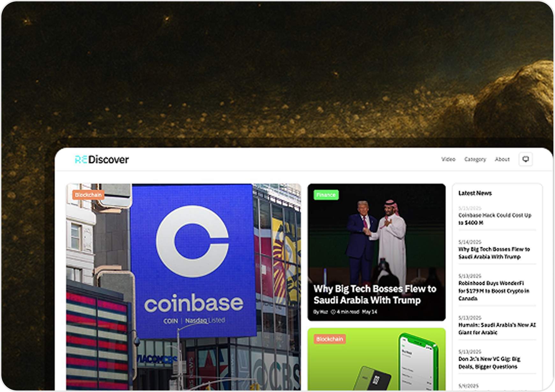Open the Coinbase featured article image

click(183, 287)
